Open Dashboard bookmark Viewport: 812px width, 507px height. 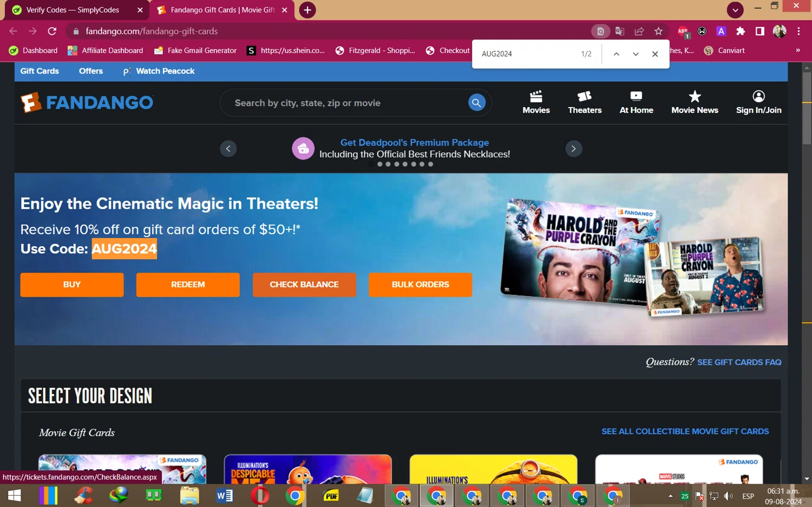[33, 50]
